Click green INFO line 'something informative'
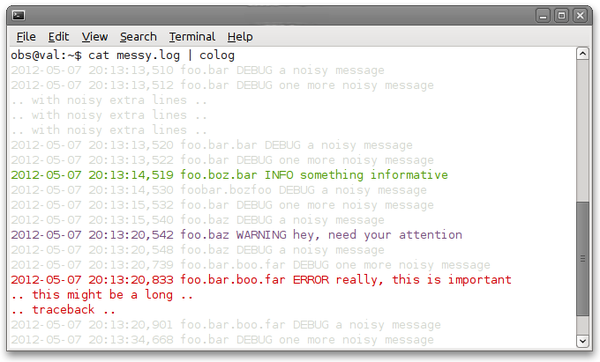 (229, 175)
